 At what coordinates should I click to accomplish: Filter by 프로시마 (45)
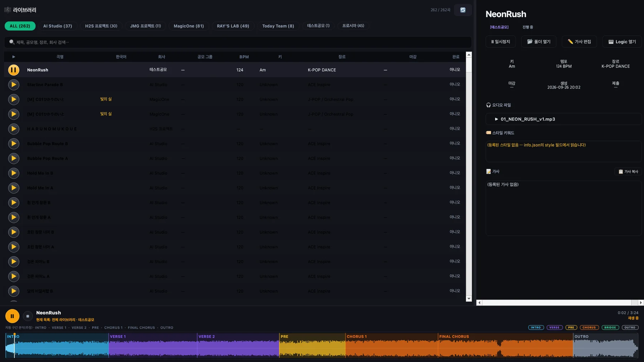click(353, 26)
